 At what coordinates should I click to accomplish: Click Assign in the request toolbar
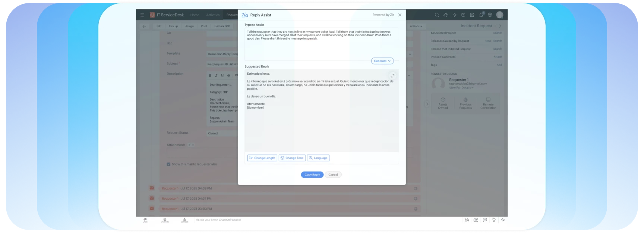pos(189,26)
